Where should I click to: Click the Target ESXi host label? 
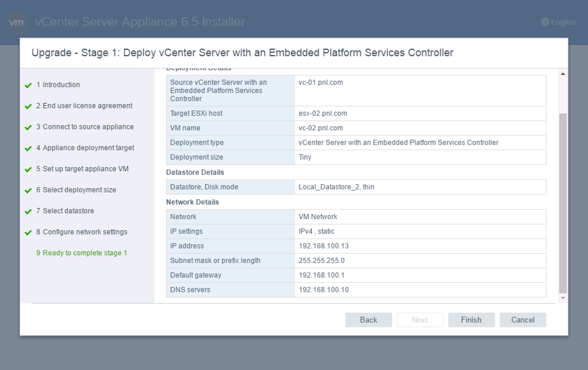coord(196,113)
